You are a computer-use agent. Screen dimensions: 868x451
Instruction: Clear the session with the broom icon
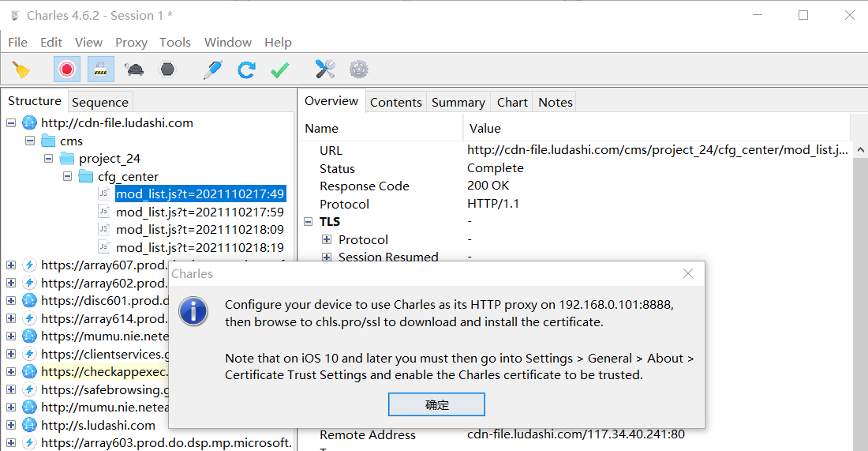(x=21, y=70)
